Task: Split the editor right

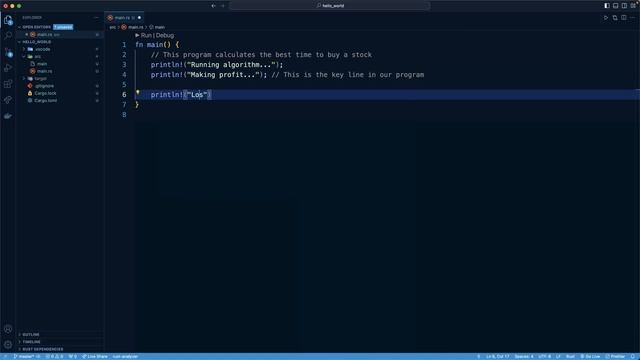Action: click(624, 18)
